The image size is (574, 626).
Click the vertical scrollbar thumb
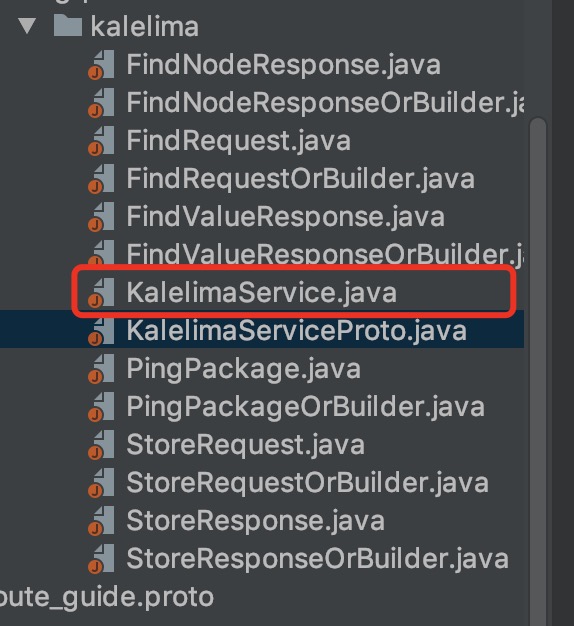538,371
